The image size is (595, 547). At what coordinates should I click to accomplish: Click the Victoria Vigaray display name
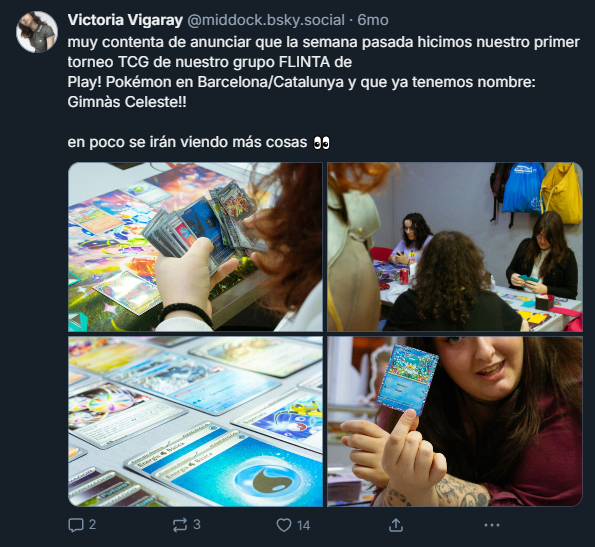tap(125, 20)
